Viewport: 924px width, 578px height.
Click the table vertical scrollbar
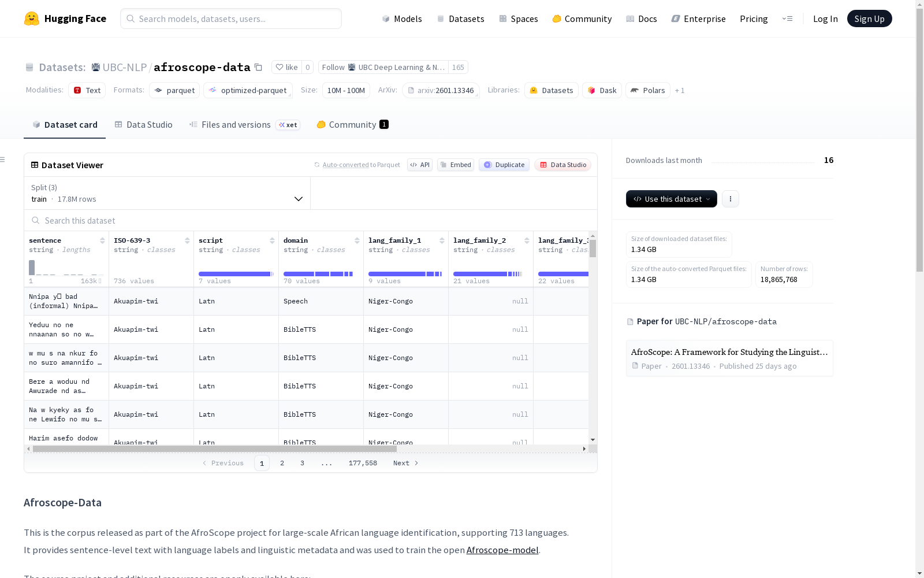(x=593, y=249)
